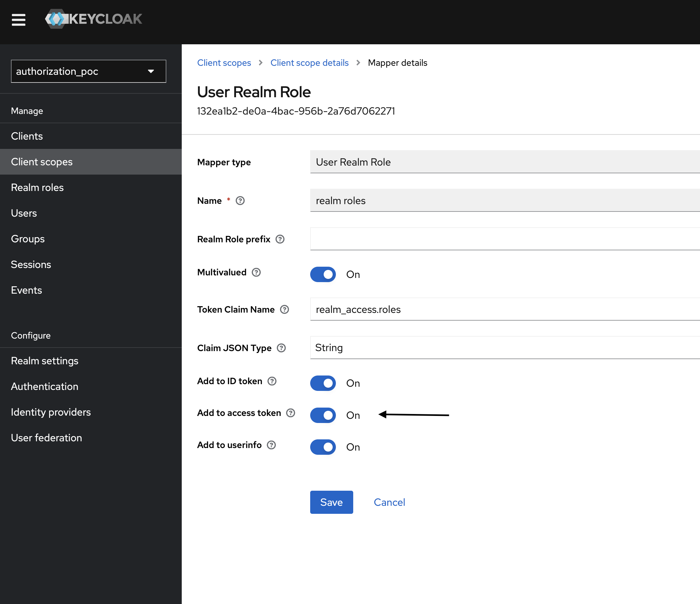This screenshot has height=604, width=700.
Task: Disable the Multivalued toggle
Action: [323, 274]
